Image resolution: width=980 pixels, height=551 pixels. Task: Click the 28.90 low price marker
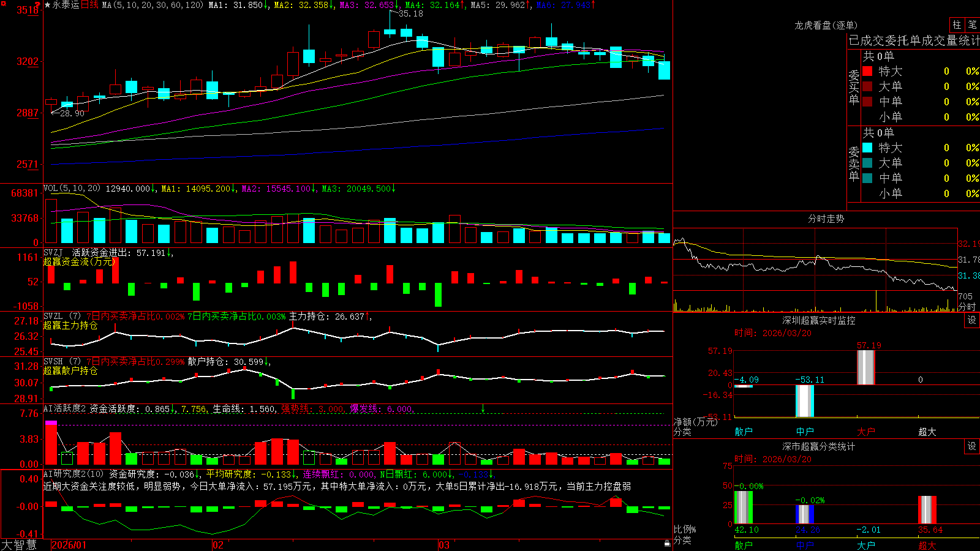click(x=72, y=113)
